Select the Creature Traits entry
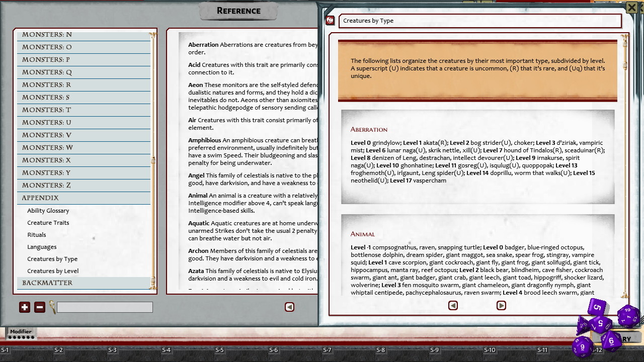This screenshot has width=644, height=362. coord(48,222)
